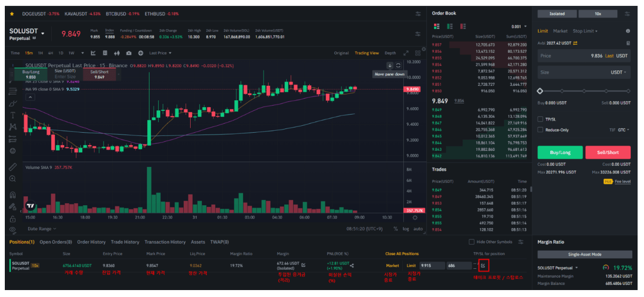
Task: Switch to Open Orders(0) tab
Action: click(x=56, y=242)
